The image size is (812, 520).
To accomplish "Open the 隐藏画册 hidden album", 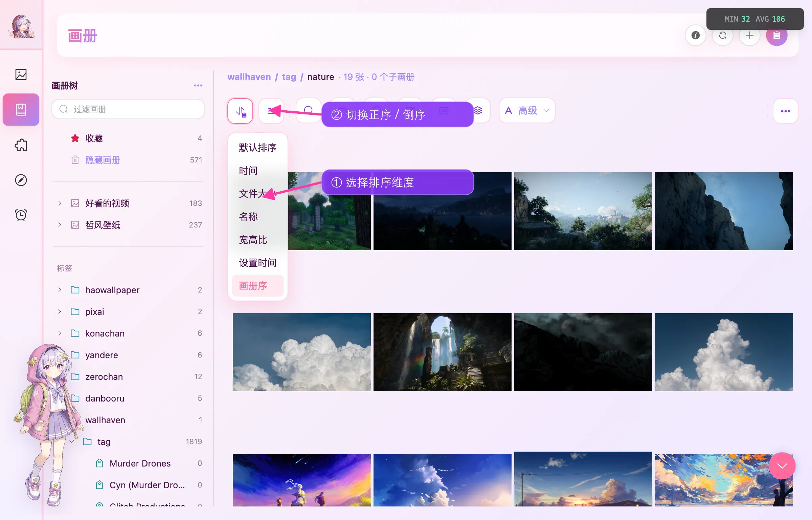I will [x=129, y=160].
